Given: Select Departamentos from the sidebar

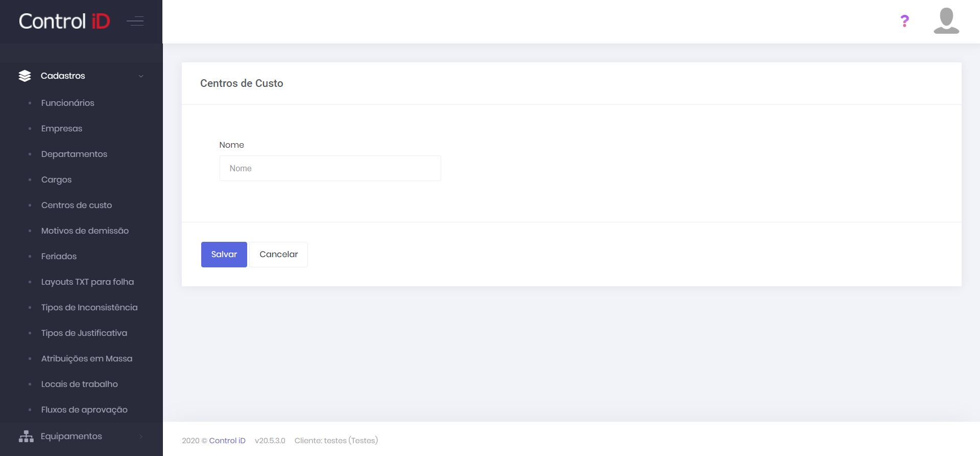Looking at the screenshot, I should 74,154.
